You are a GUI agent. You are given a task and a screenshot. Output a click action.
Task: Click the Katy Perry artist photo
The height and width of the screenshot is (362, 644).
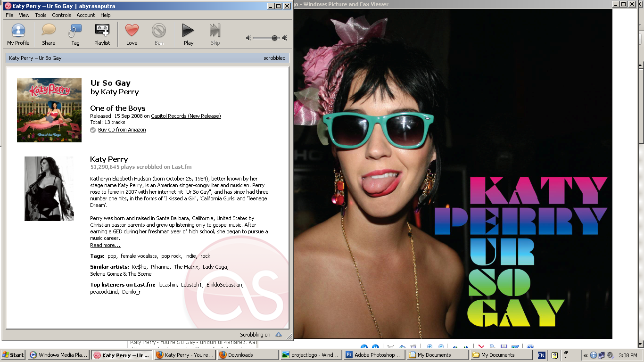tap(49, 189)
